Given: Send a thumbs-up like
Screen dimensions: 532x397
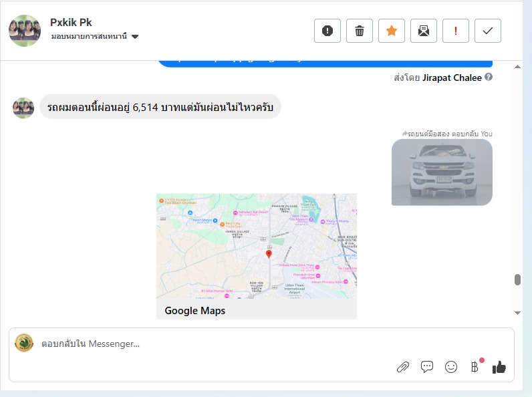Looking at the screenshot, I should pos(499,366).
